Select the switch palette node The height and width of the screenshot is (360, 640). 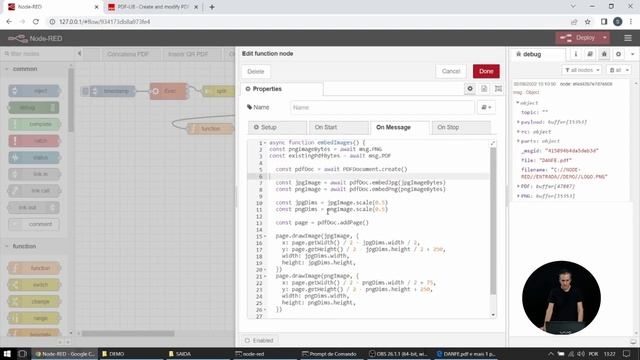pyautogui.click(x=34, y=285)
